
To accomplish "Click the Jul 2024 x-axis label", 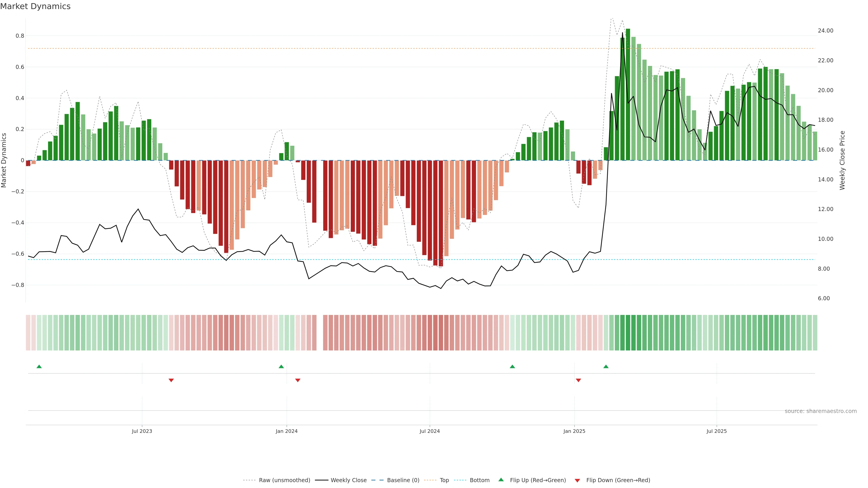I will (x=430, y=431).
